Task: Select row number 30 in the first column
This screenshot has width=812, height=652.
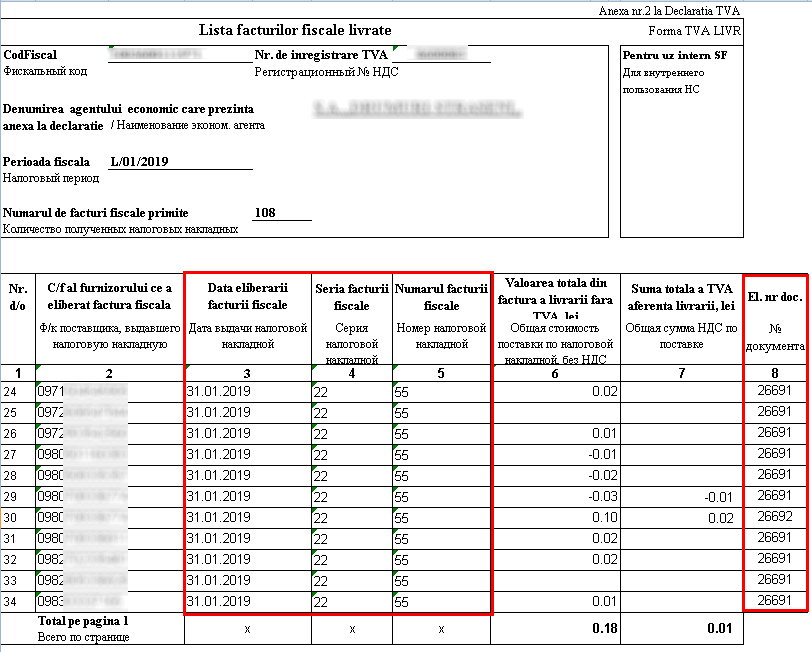Action: (x=10, y=518)
